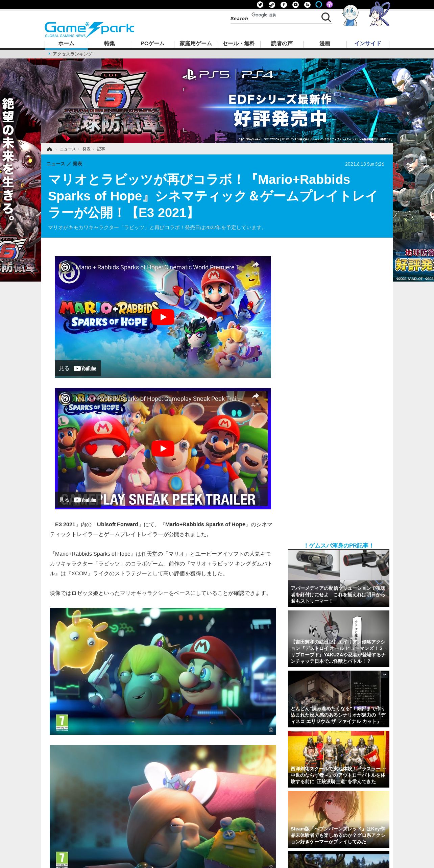Click the ニュース breadcrumb link
Image resolution: width=434 pixels, height=868 pixels.
68,149
